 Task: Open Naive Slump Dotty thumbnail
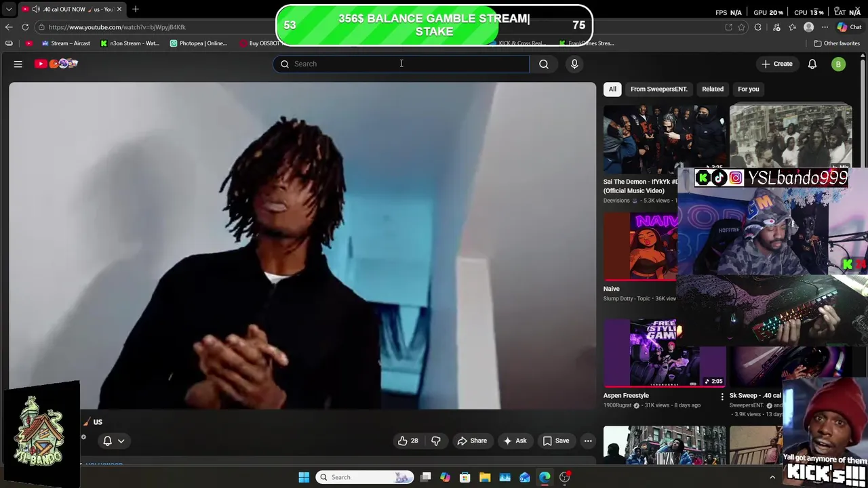[x=641, y=247]
